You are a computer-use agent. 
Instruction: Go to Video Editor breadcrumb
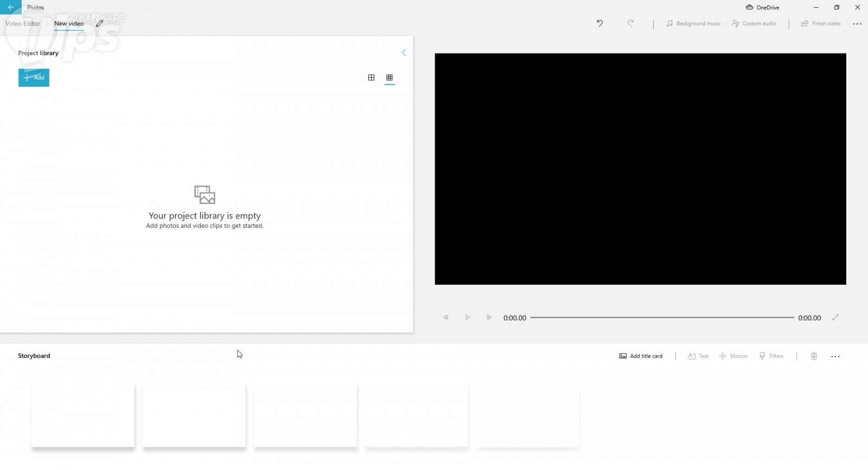pyautogui.click(x=23, y=23)
